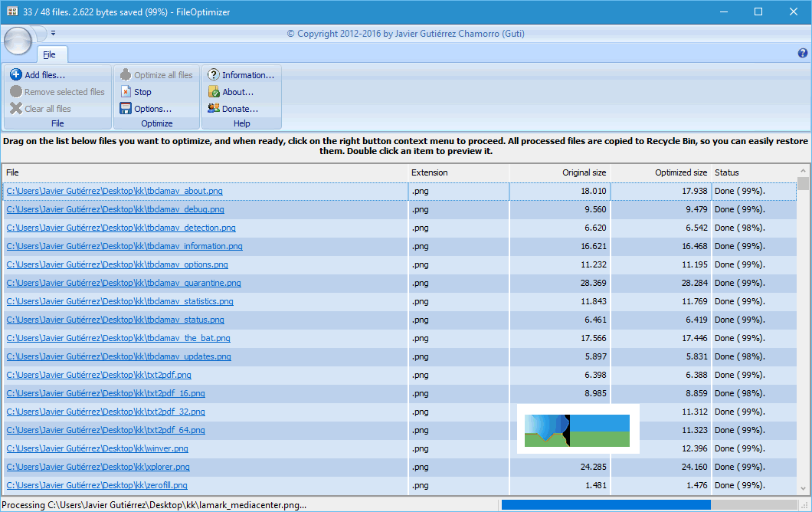Click the Optimize all files icon
Screen dimensions: 812x512
click(126, 74)
